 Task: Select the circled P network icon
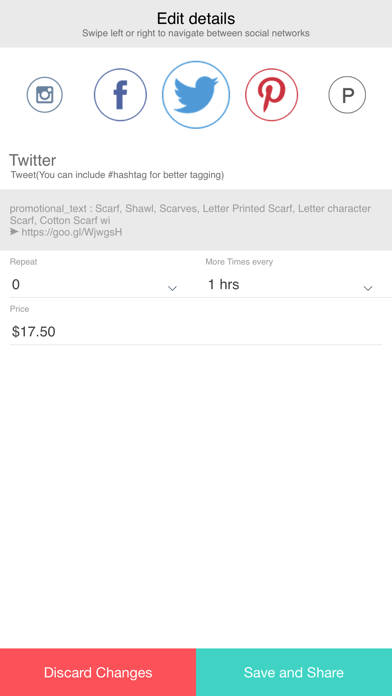(347, 95)
